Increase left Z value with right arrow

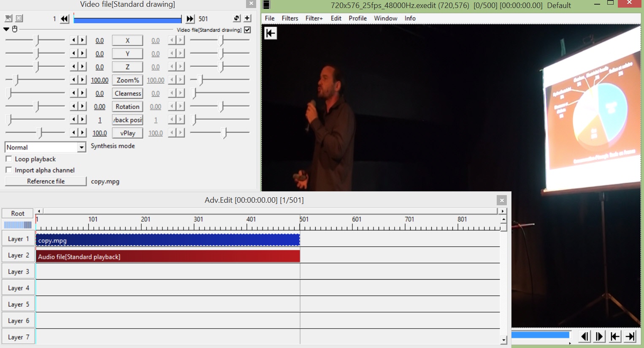[83, 67]
